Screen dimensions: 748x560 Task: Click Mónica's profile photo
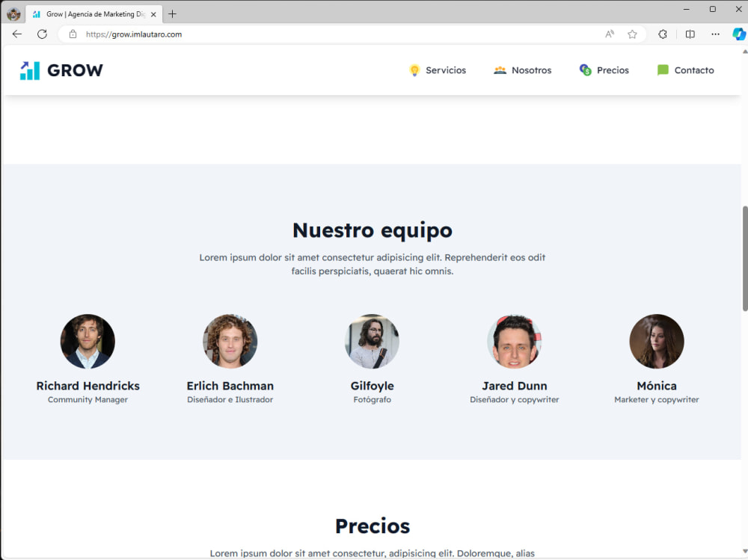(657, 341)
